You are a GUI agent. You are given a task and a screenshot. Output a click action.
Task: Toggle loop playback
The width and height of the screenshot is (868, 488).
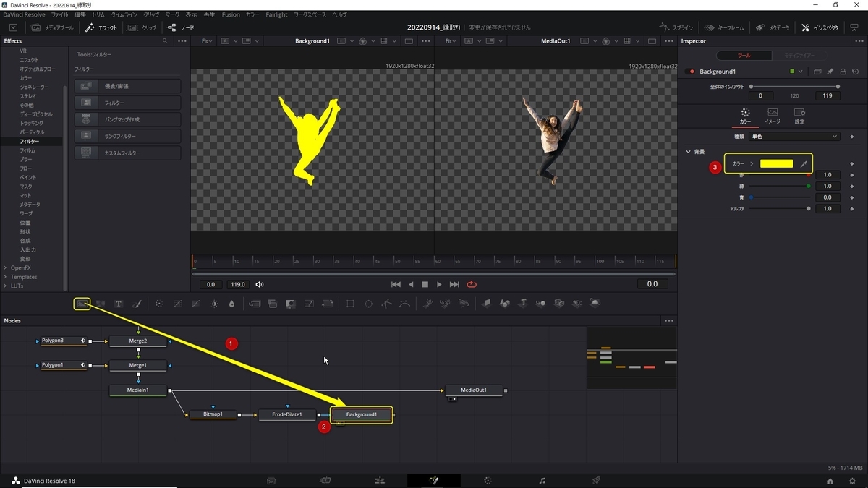[472, 284]
